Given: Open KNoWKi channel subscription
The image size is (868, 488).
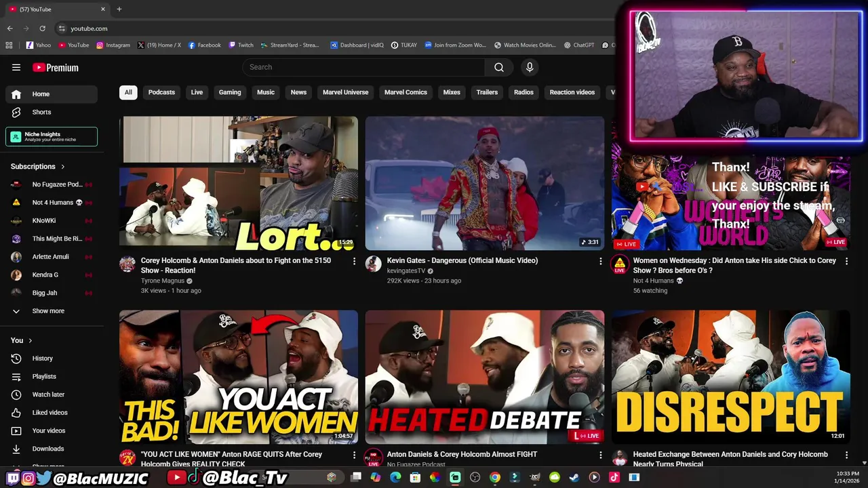Looking at the screenshot, I should (x=52, y=220).
